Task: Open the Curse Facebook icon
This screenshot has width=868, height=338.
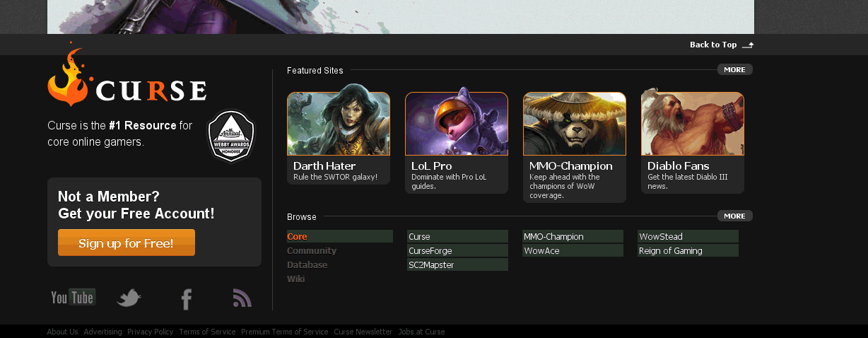Action: [x=186, y=299]
